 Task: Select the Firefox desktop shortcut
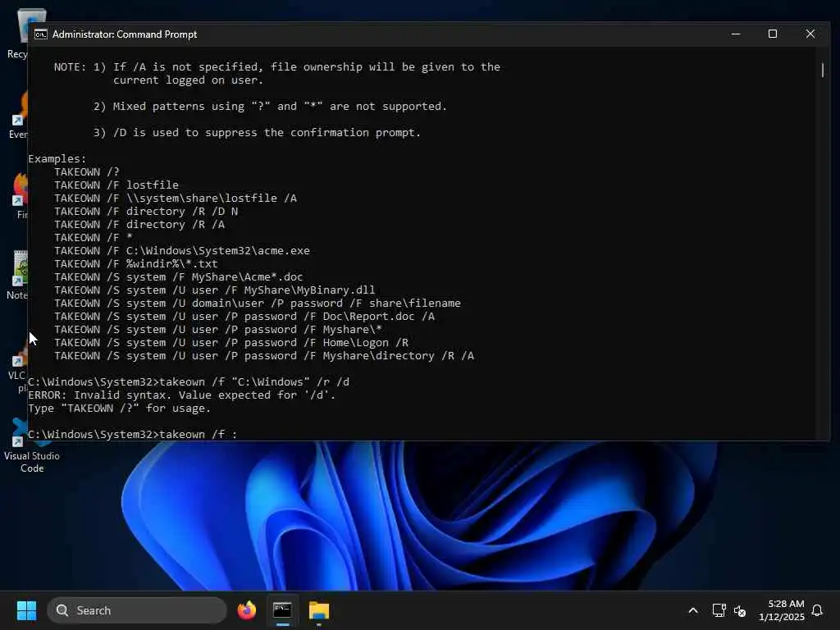tap(19, 196)
